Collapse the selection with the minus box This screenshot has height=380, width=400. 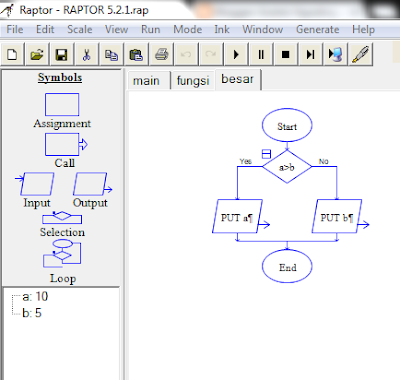(266, 154)
